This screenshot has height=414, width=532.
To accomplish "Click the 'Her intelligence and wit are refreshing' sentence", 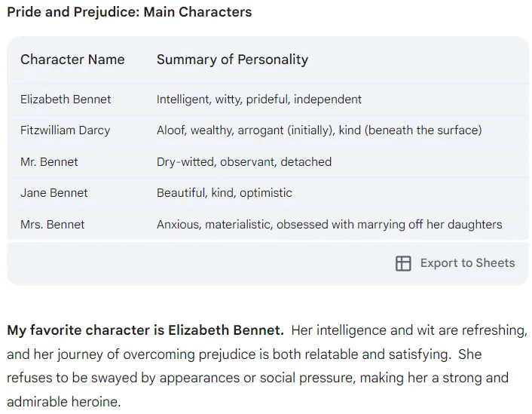I will 409,330.
